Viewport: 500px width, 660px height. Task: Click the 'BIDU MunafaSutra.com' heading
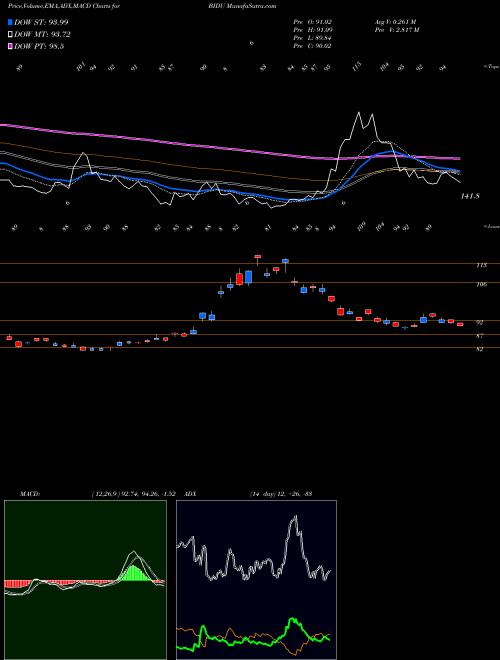tap(242, 6)
